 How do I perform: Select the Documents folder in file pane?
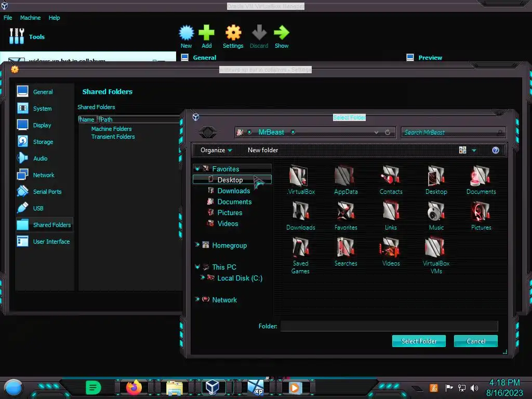pyautogui.click(x=481, y=180)
